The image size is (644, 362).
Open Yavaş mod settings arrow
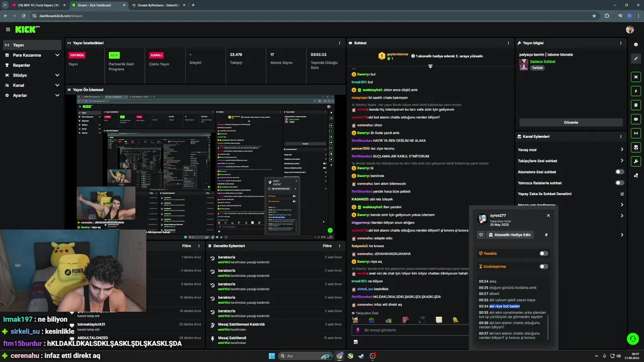pyautogui.click(x=622, y=150)
